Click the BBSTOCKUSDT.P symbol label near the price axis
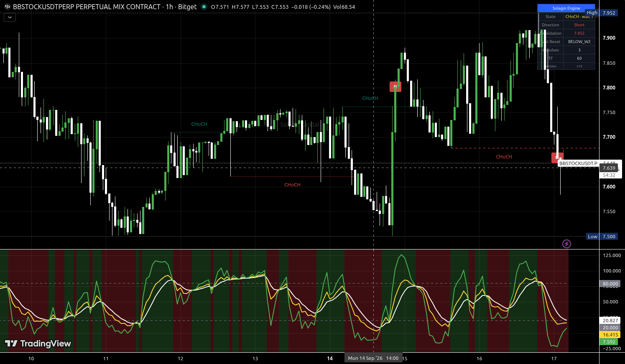 (578, 163)
